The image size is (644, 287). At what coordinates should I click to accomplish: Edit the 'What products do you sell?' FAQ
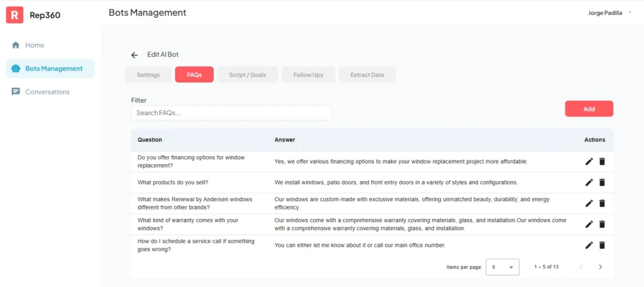coord(589,183)
